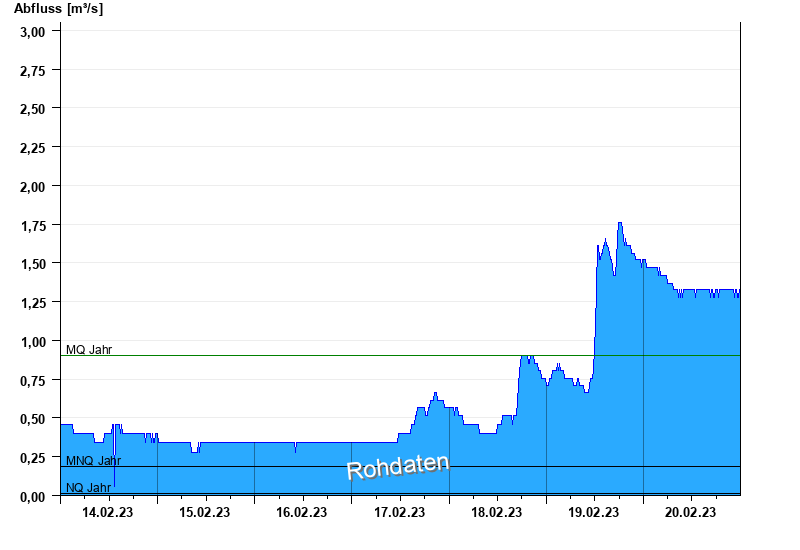800x550 pixels.
Task: Click the 1,25 y-axis value
Action: [x=33, y=303]
